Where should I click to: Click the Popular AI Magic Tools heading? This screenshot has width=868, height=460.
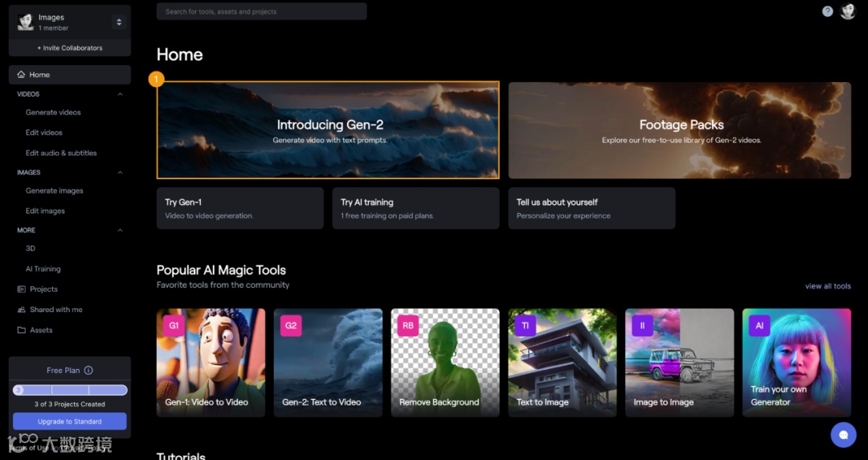click(x=222, y=270)
